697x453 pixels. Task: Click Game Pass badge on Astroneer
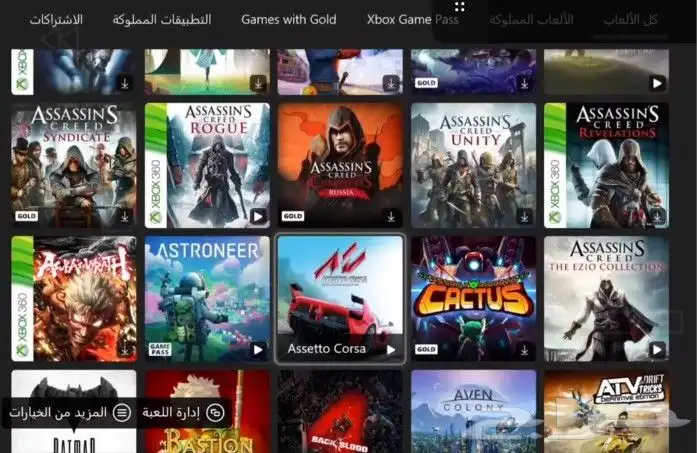[x=160, y=349]
